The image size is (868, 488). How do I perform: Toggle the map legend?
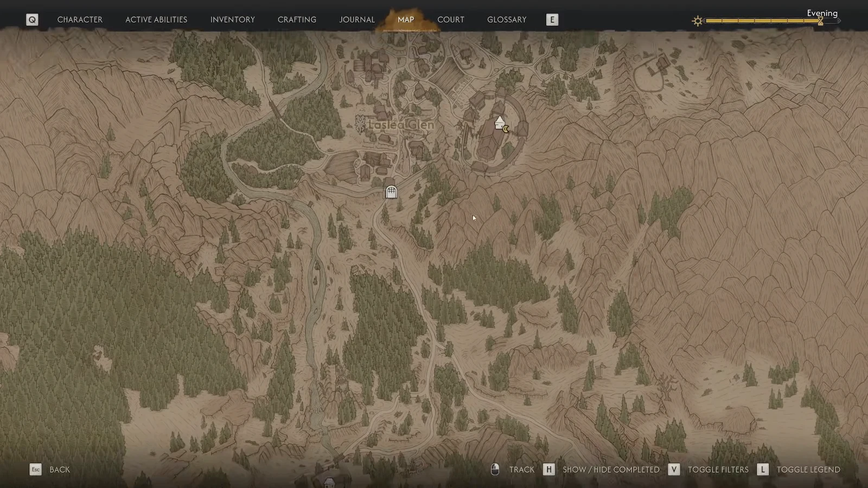(x=808, y=470)
